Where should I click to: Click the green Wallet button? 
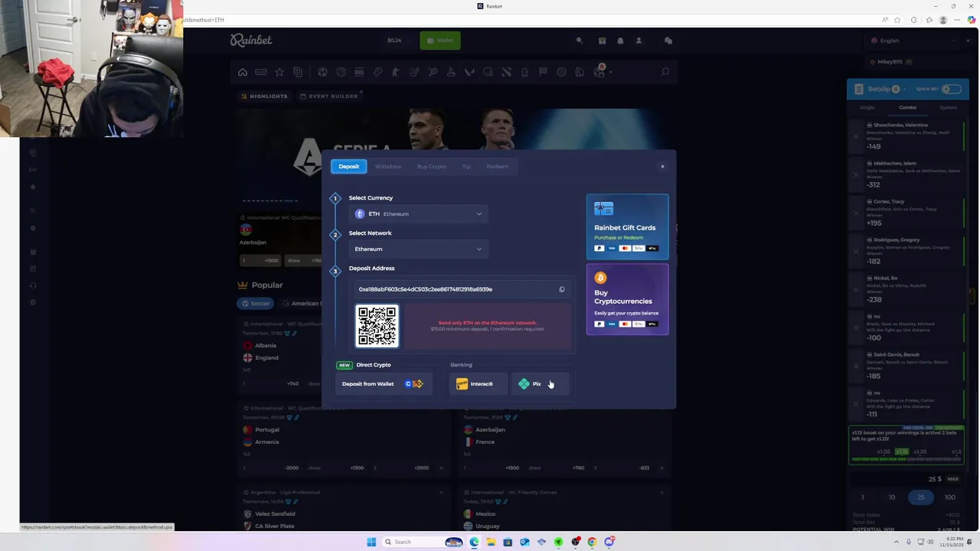click(x=440, y=41)
